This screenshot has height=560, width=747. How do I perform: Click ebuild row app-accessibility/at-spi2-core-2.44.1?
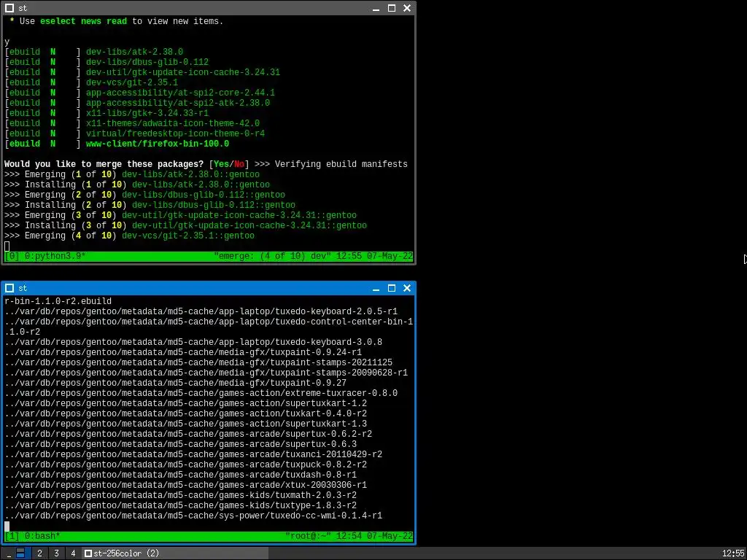pos(139,93)
